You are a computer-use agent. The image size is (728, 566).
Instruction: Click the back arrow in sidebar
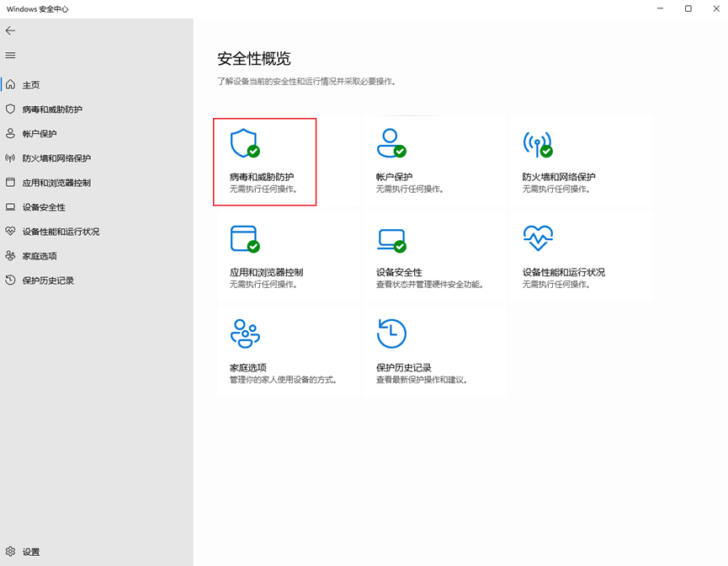(11, 30)
